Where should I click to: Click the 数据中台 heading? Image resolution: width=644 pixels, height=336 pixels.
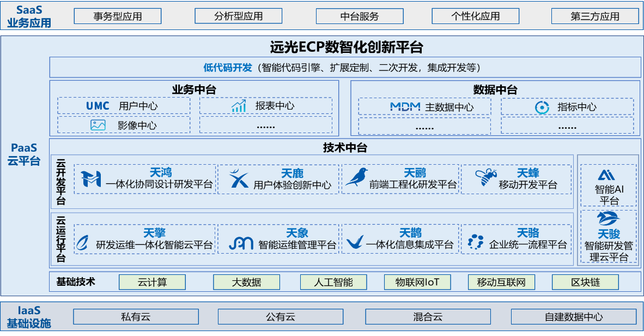(x=495, y=89)
